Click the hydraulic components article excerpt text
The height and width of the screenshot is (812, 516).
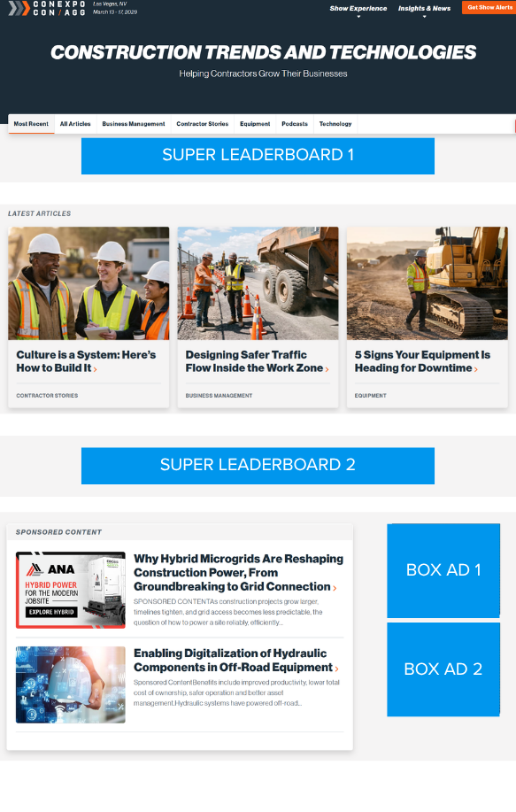[236, 692]
